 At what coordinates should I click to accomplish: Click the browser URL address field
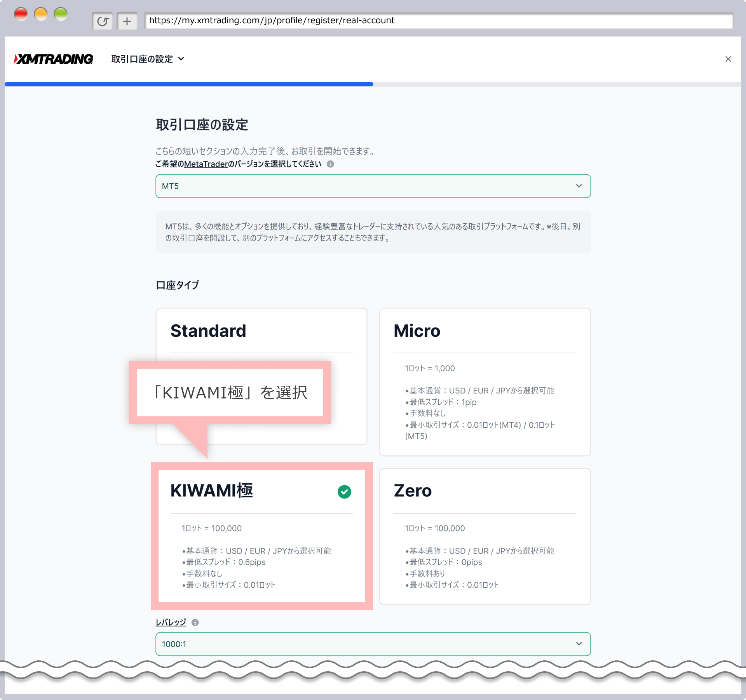[x=438, y=20]
